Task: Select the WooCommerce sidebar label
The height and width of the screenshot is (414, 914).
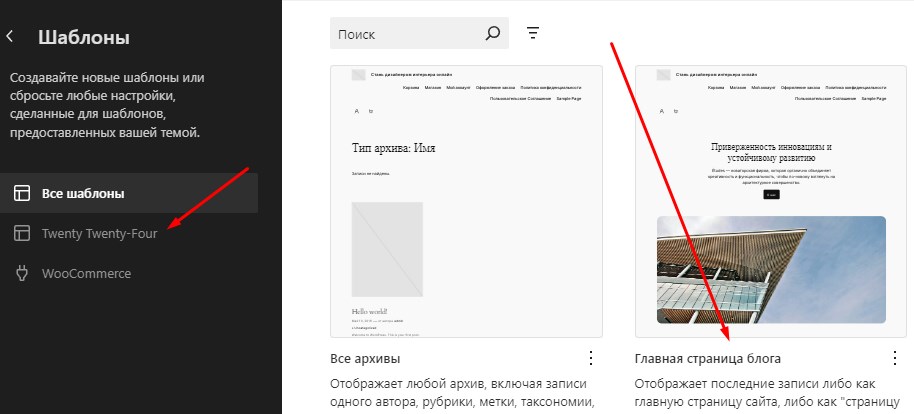Action: tap(86, 273)
